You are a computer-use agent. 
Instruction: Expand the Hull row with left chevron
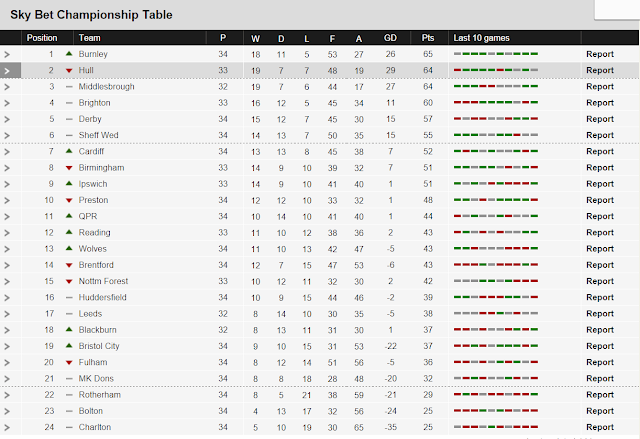click(x=7, y=71)
